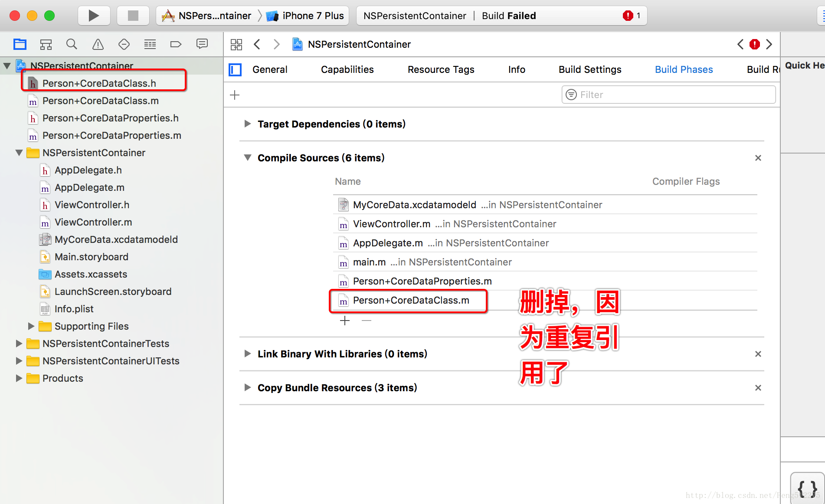
Task: Expand Link Binary With Libraries section
Action: (248, 354)
